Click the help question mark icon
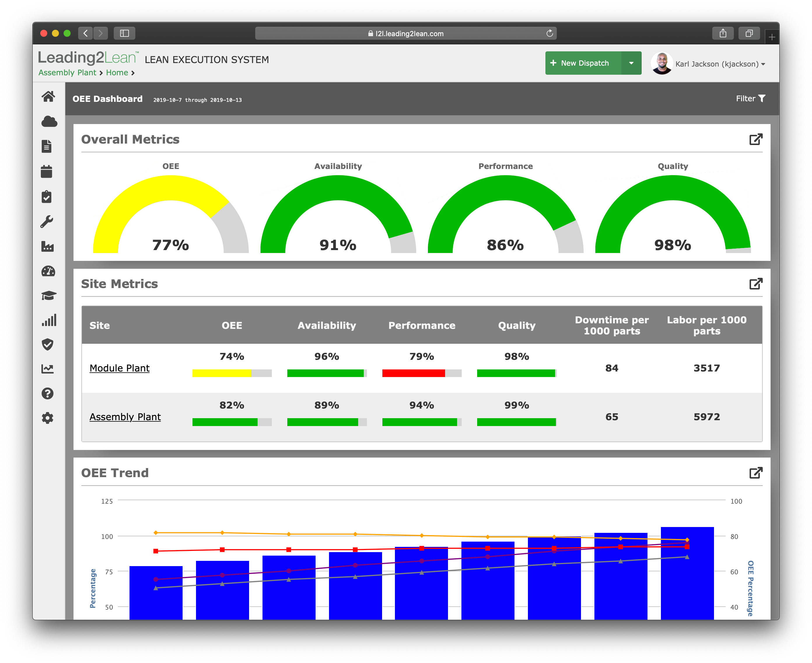Image resolution: width=812 pixels, height=663 pixels. pos(47,393)
